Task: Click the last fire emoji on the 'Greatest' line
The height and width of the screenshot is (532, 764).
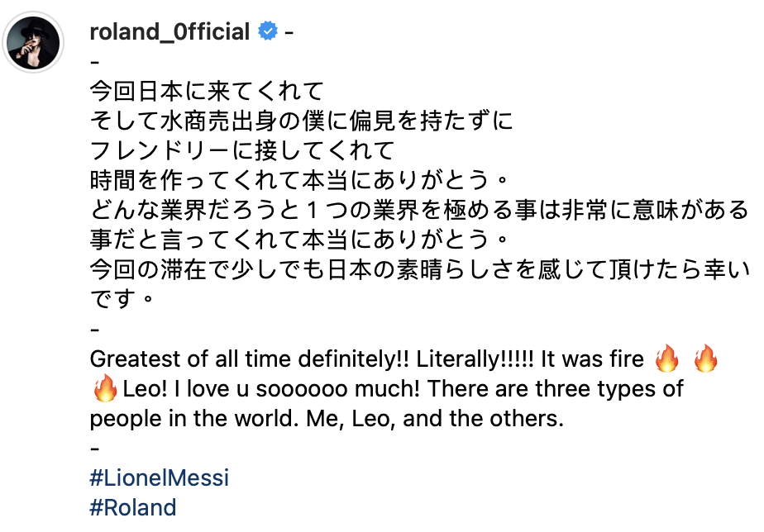Action: [706, 359]
